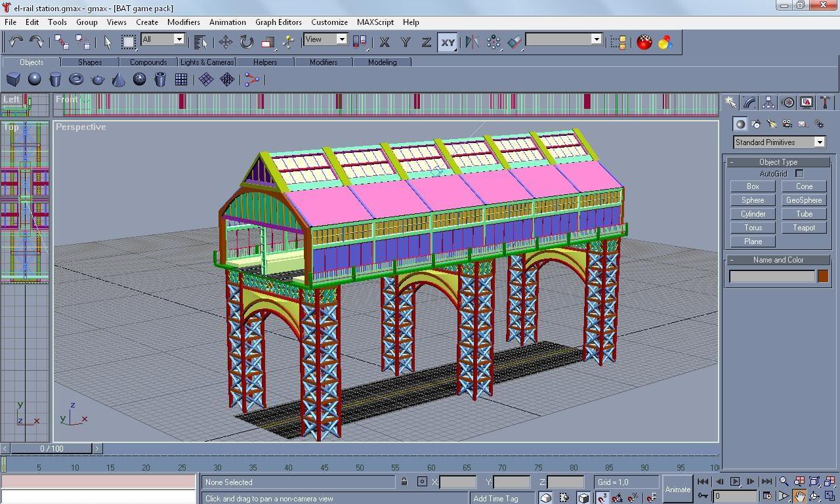Image resolution: width=840 pixels, height=504 pixels.
Task: Click the Teapot icon in Objects tab panel
Action: coord(98,79)
